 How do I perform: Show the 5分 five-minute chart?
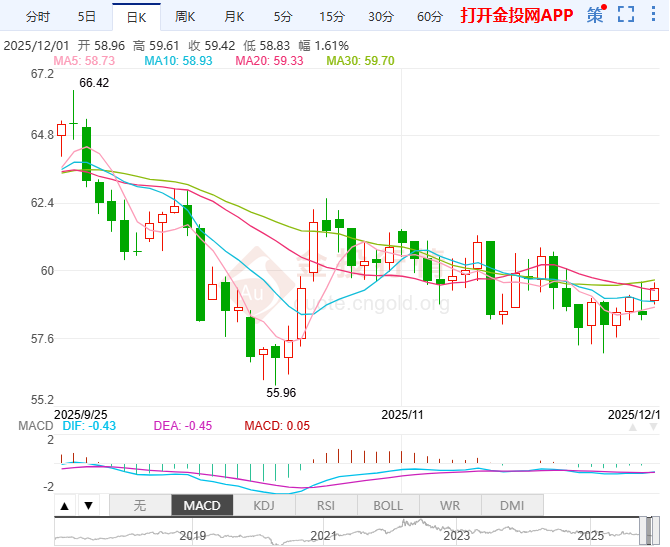tap(283, 16)
